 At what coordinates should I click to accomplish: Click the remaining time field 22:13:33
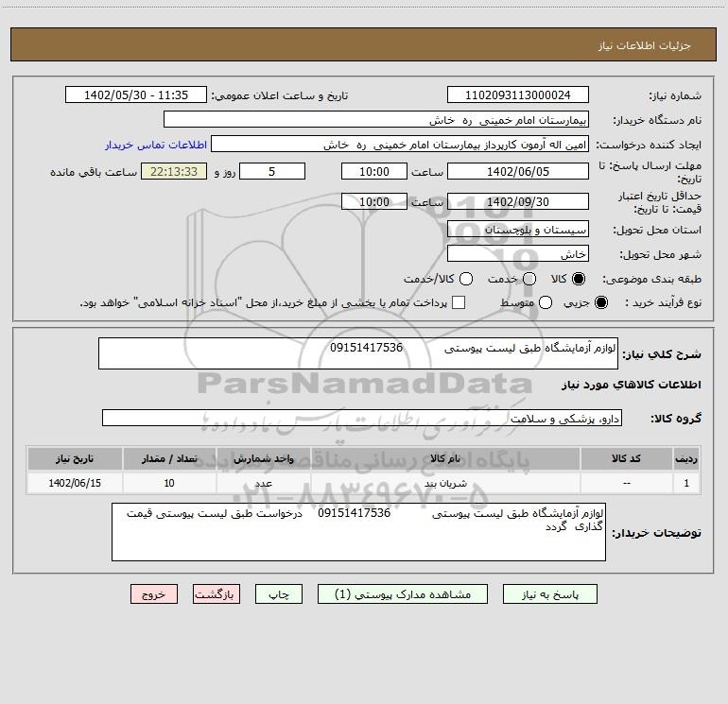174,171
